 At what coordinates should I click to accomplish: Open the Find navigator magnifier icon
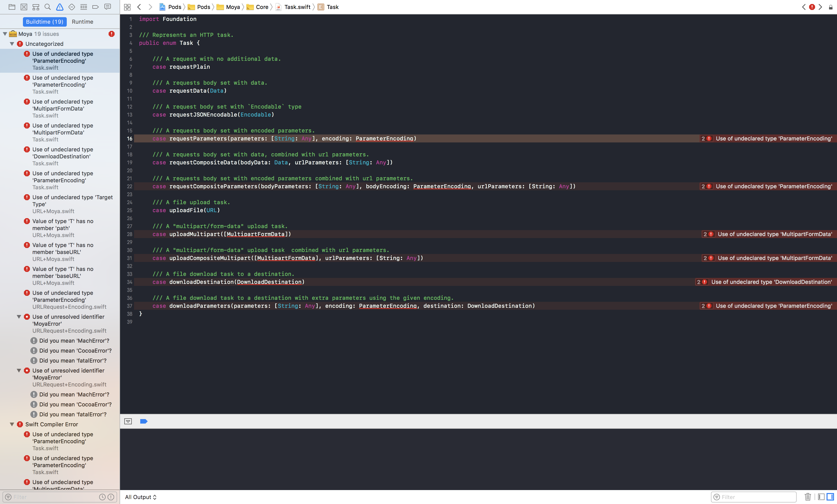(48, 7)
